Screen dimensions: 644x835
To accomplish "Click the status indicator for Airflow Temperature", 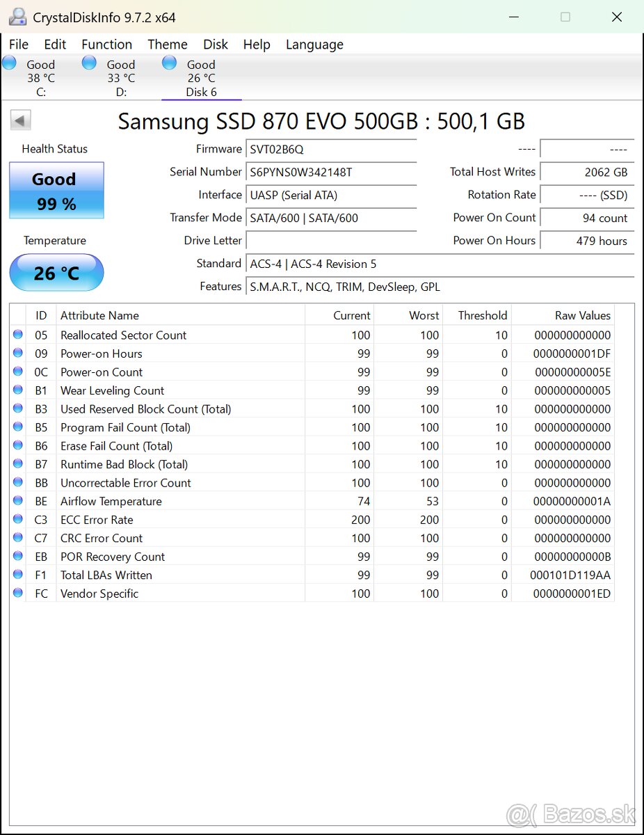I will (x=17, y=500).
